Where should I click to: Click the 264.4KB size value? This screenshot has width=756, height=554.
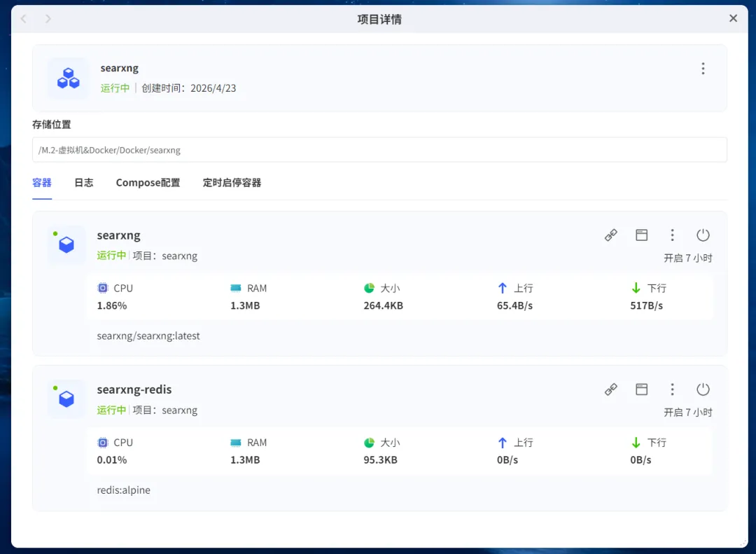[384, 305]
